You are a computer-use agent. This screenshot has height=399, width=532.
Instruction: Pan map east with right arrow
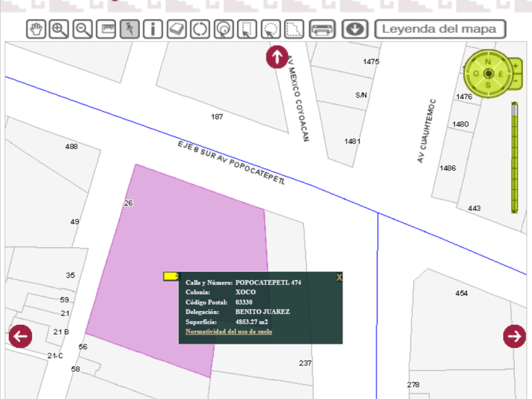(514, 336)
